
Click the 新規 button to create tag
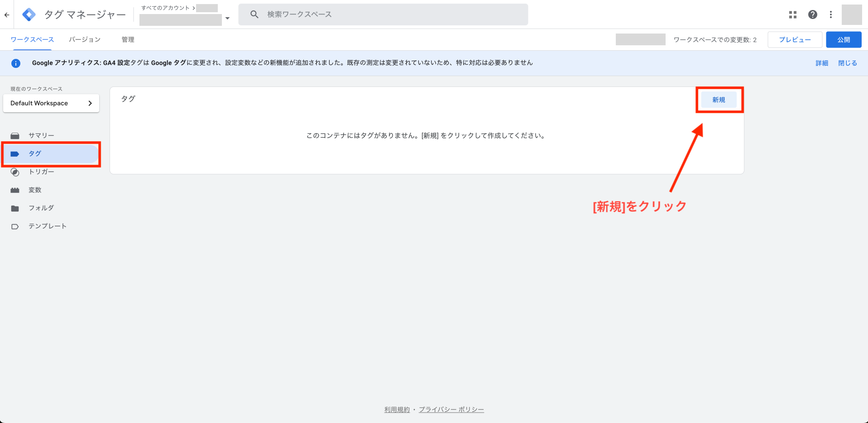pyautogui.click(x=719, y=100)
